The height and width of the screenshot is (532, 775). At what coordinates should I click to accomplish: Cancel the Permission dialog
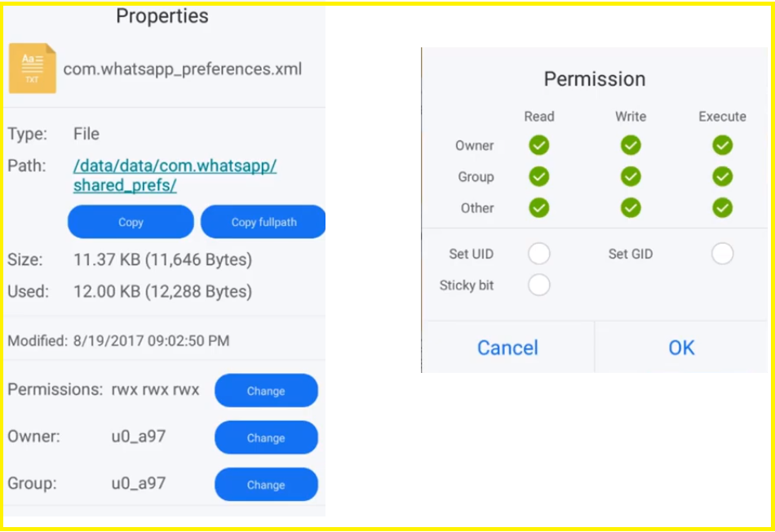point(507,348)
